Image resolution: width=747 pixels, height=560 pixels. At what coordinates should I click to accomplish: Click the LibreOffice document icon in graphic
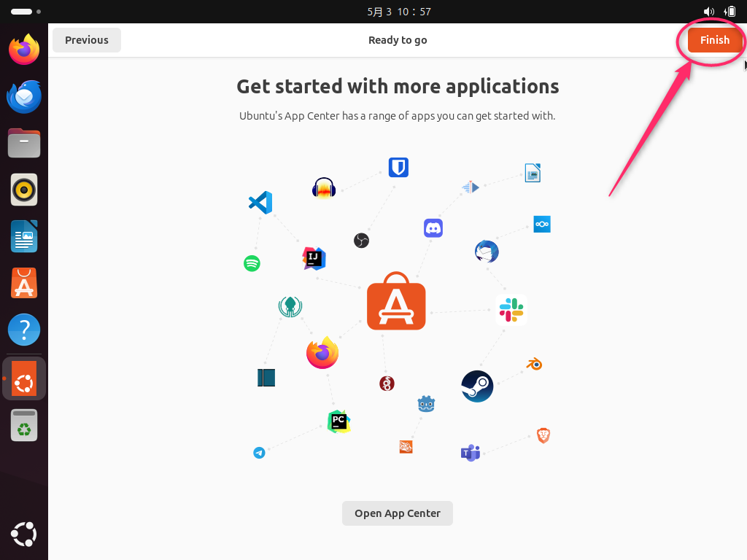click(533, 173)
